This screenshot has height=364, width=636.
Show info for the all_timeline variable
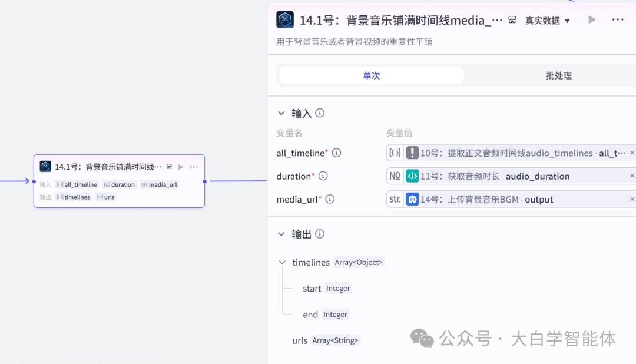point(336,153)
